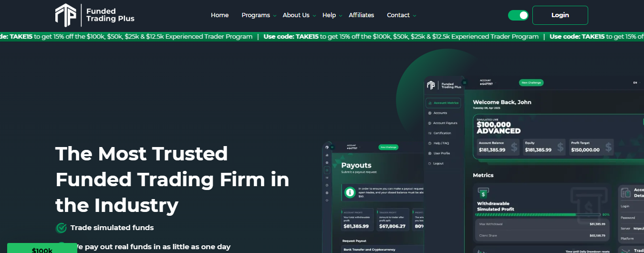
Task: Click the Login button
Action: click(560, 15)
